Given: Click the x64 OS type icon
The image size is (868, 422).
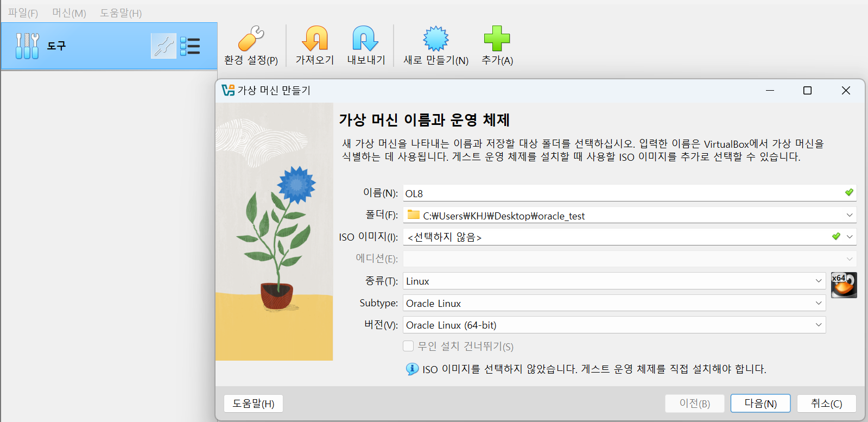Looking at the screenshot, I should click(x=844, y=285).
